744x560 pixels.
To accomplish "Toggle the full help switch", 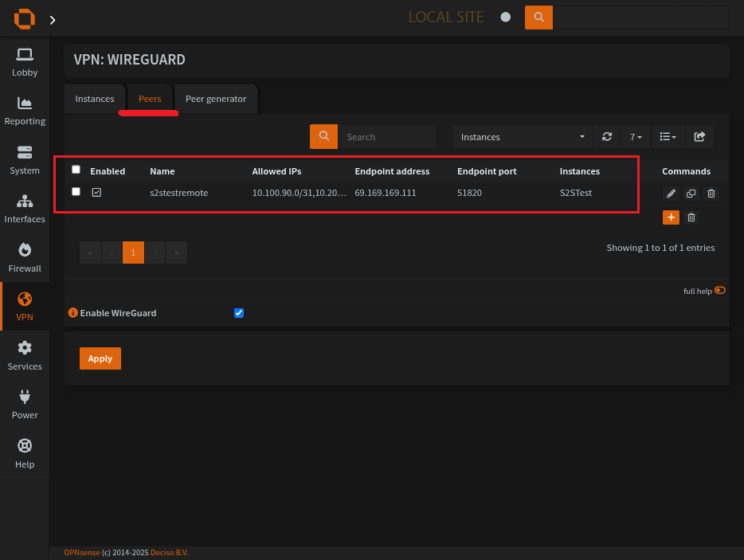I will coord(720,291).
